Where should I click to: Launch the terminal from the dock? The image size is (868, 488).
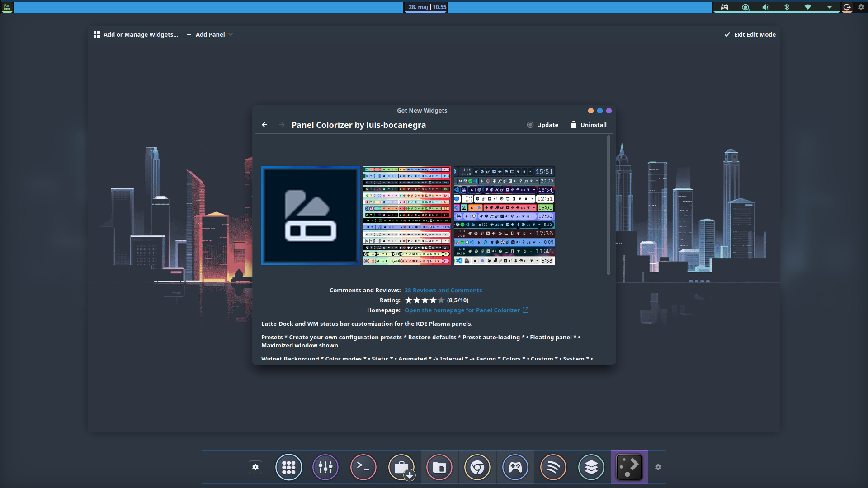click(363, 467)
